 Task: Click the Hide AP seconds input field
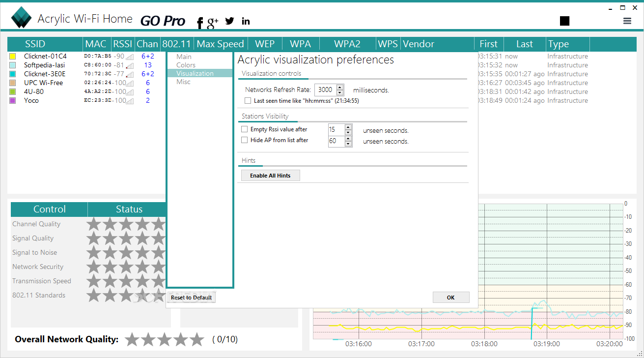[x=336, y=141]
